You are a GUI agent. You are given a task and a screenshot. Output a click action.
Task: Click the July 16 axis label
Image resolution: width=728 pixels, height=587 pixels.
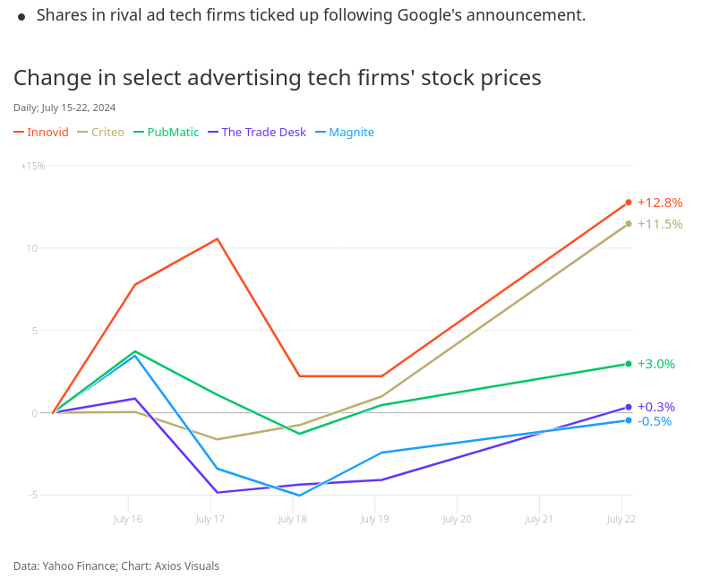point(128,519)
